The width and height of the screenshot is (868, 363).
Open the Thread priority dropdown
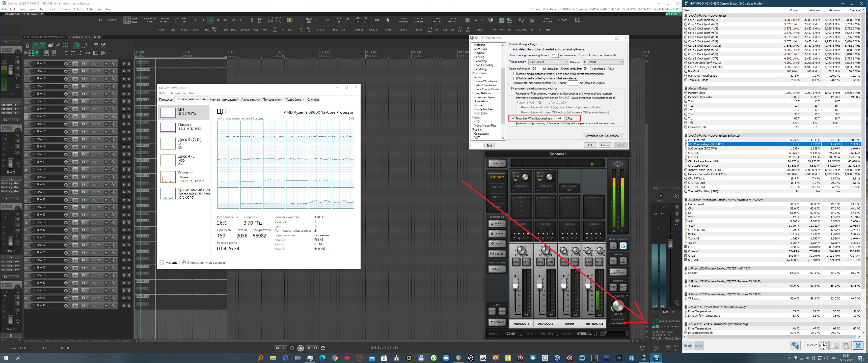548,62
